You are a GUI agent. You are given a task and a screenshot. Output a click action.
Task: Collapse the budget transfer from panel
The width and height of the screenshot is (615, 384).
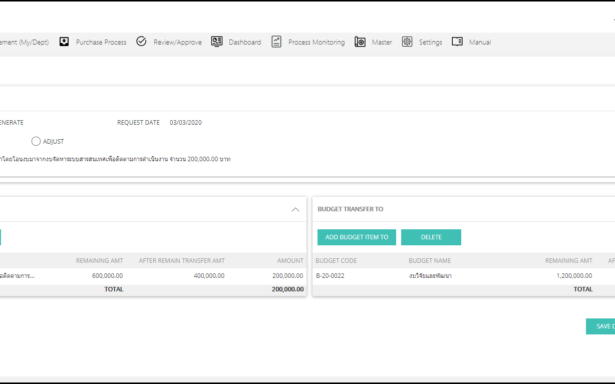295,209
